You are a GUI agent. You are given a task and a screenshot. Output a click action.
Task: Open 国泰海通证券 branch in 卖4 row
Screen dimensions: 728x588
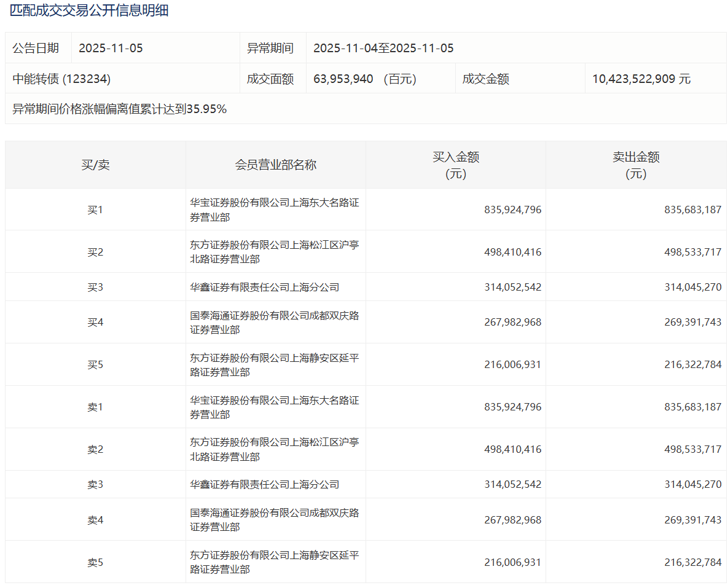tap(274, 520)
